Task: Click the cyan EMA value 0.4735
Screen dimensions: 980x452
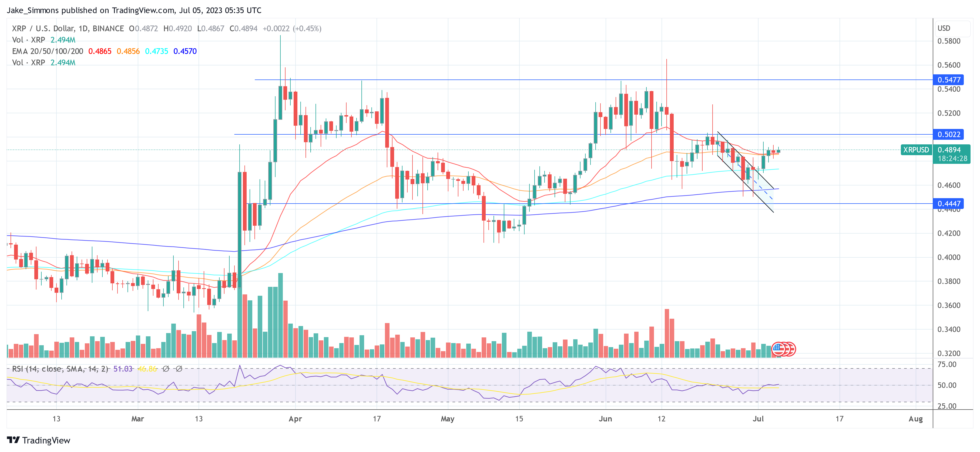Action: point(156,51)
